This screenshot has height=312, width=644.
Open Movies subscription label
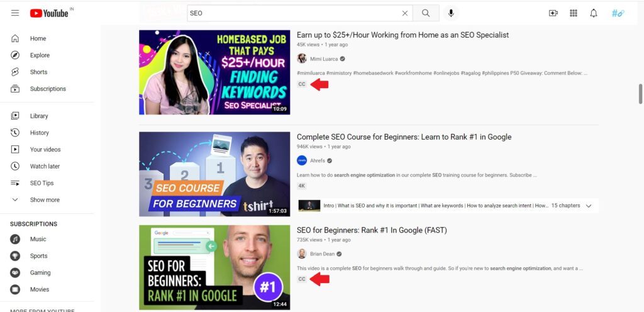pos(40,289)
